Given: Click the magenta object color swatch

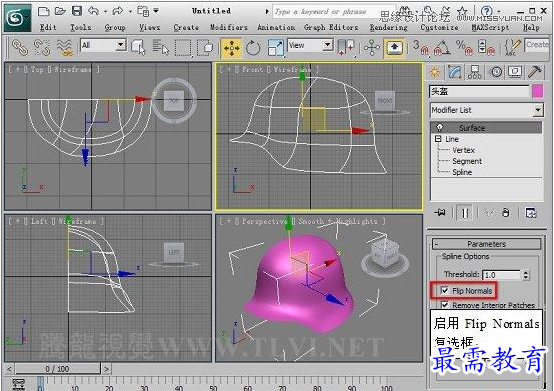Looking at the screenshot, I should pos(538,91).
